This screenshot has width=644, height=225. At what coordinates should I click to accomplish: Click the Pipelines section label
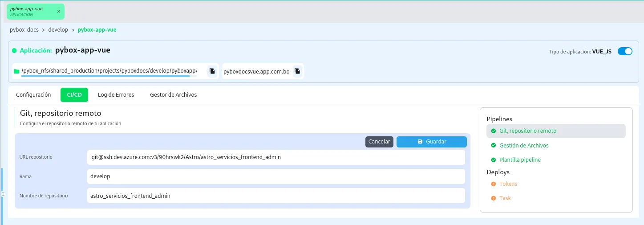click(x=499, y=119)
